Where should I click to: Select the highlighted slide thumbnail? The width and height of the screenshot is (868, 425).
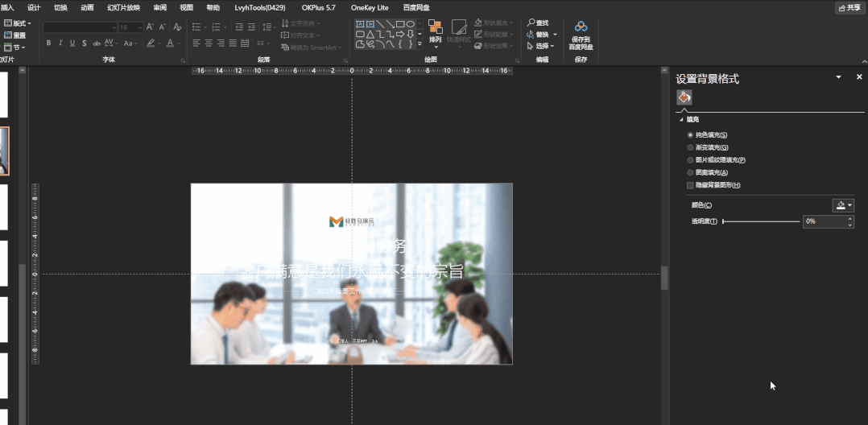pos(5,151)
